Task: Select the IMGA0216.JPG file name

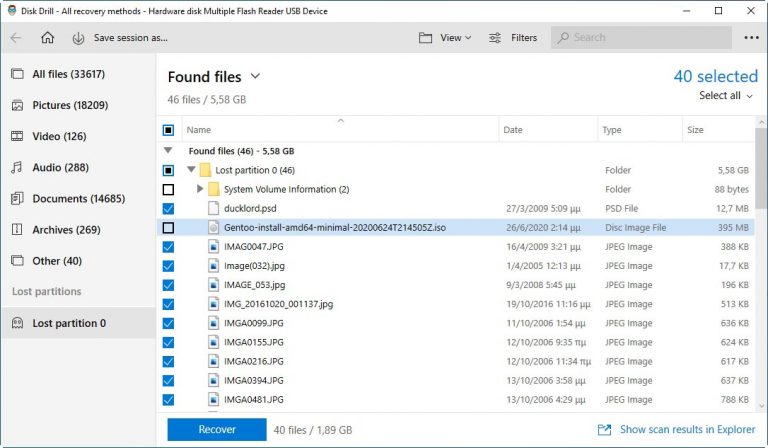Action: click(254, 361)
